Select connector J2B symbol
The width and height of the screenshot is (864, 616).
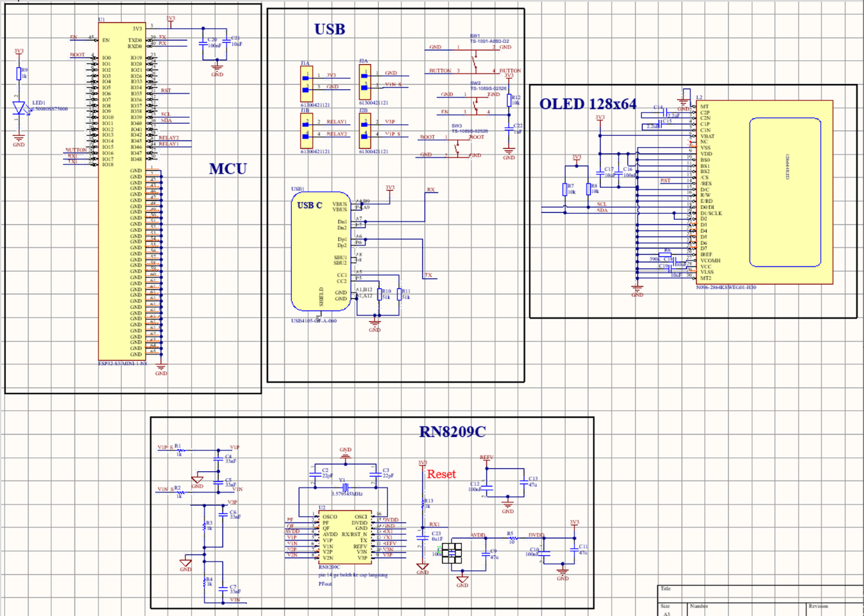point(365,131)
